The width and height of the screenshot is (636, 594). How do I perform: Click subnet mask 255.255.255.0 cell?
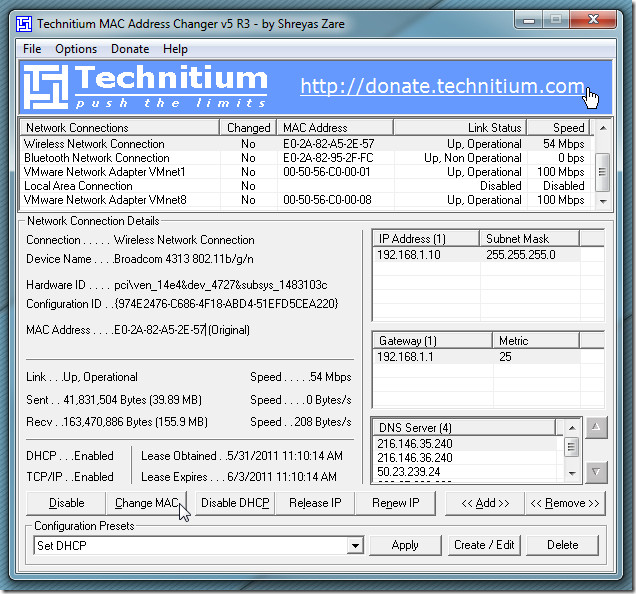tap(521, 255)
